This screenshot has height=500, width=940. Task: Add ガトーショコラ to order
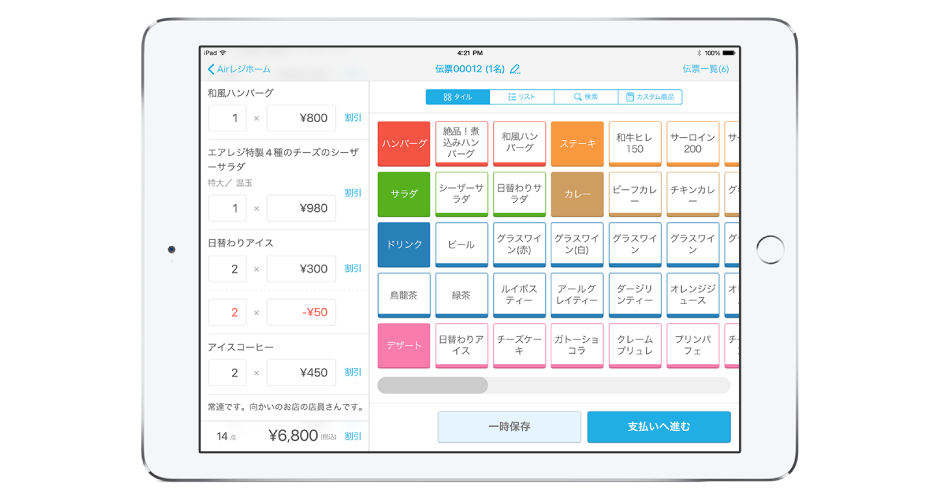577,345
